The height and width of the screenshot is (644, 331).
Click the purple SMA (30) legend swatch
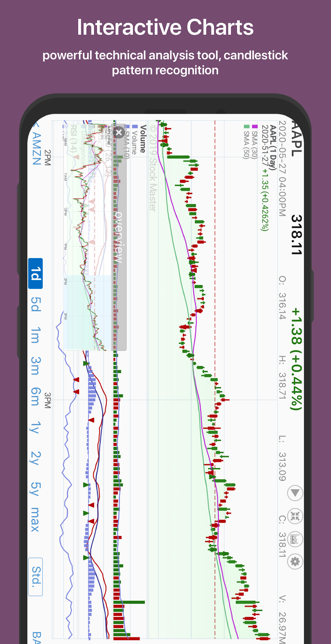255,127
